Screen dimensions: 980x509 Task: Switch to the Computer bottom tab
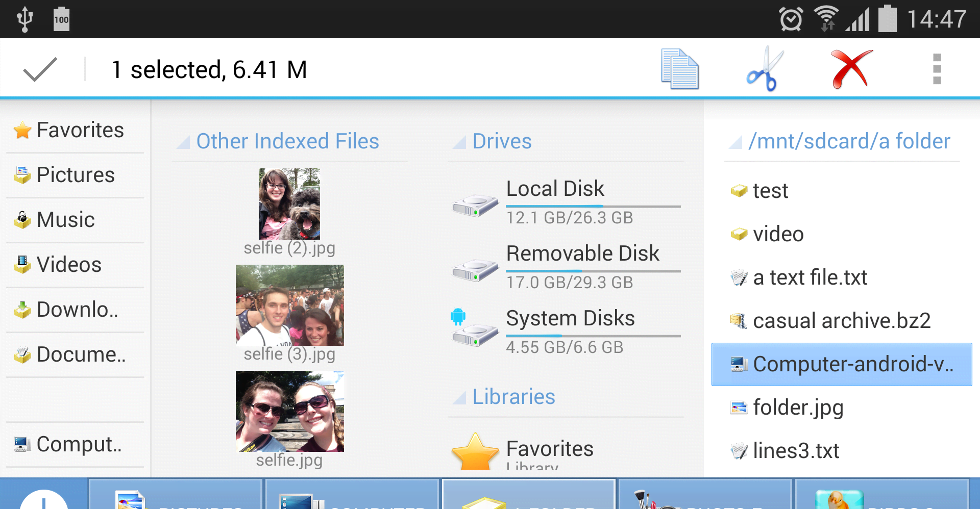pos(352,494)
